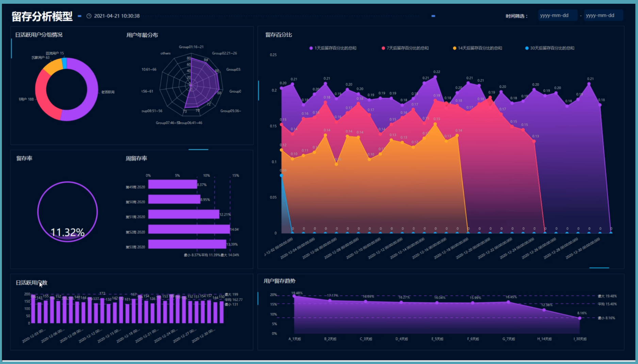638x364 pixels.
Task: Click the 19.48% point at A_1天后
Action: point(294,296)
